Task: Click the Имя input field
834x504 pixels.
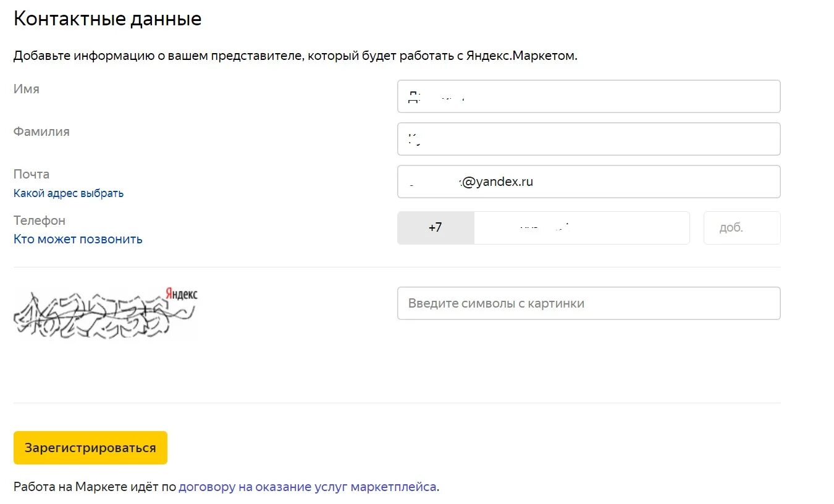Action: point(589,96)
